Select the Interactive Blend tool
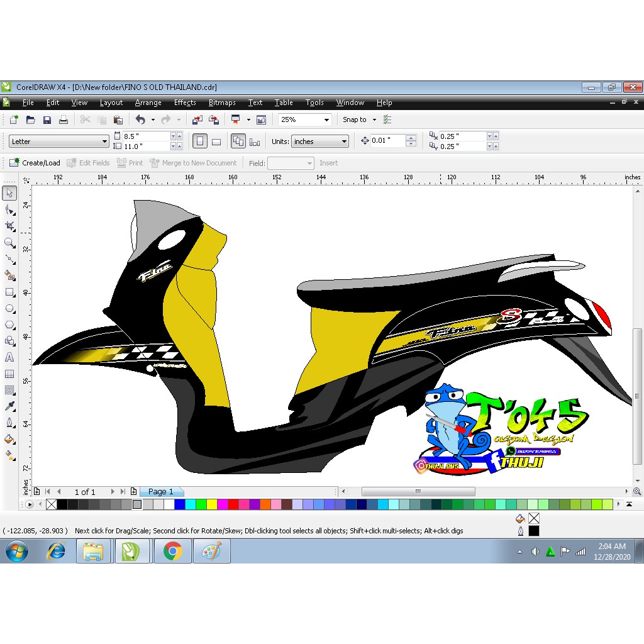The image size is (644, 644). click(9, 390)
